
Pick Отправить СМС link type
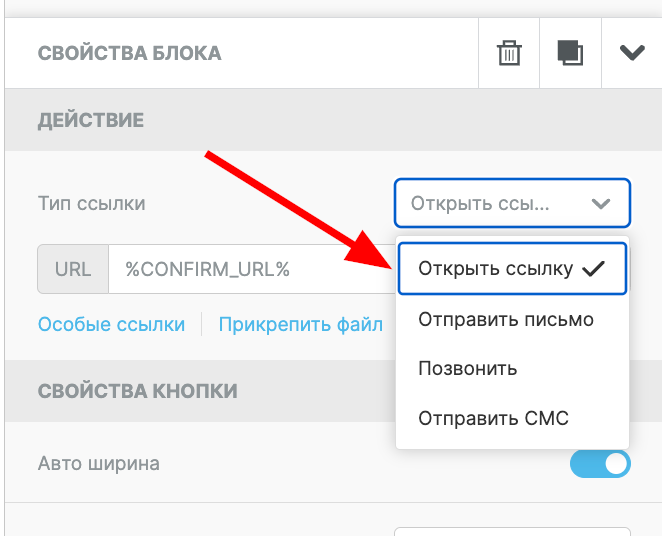(x=493, y=418)
